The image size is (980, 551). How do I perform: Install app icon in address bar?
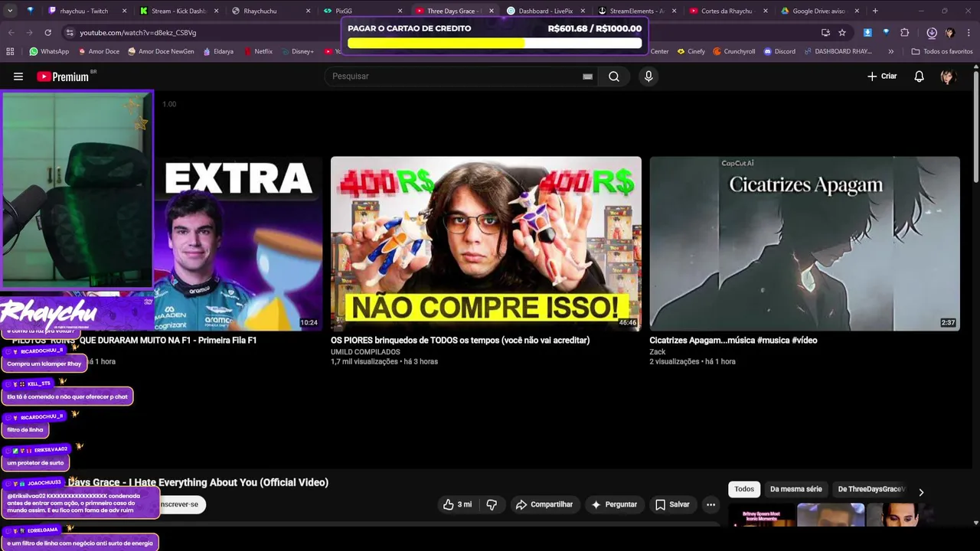825,33
